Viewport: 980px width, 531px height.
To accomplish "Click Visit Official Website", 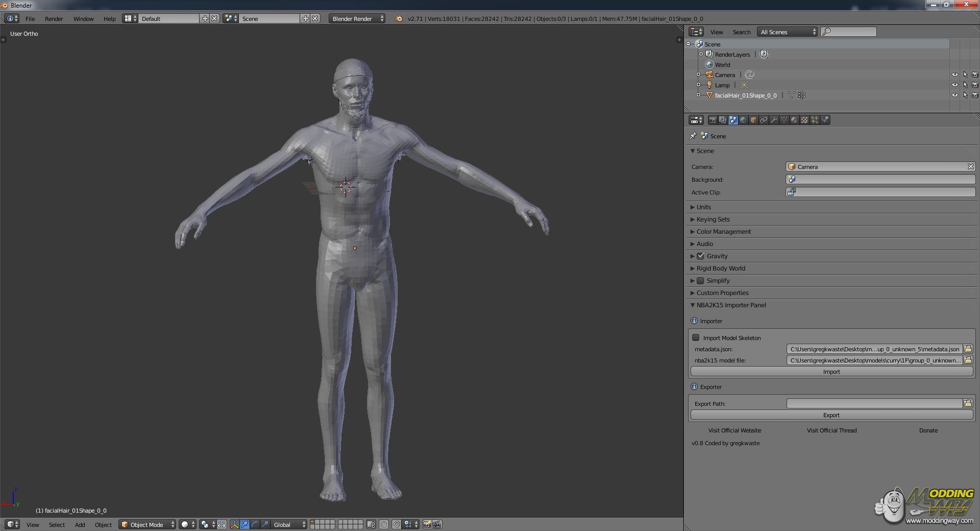I will 734,430.
